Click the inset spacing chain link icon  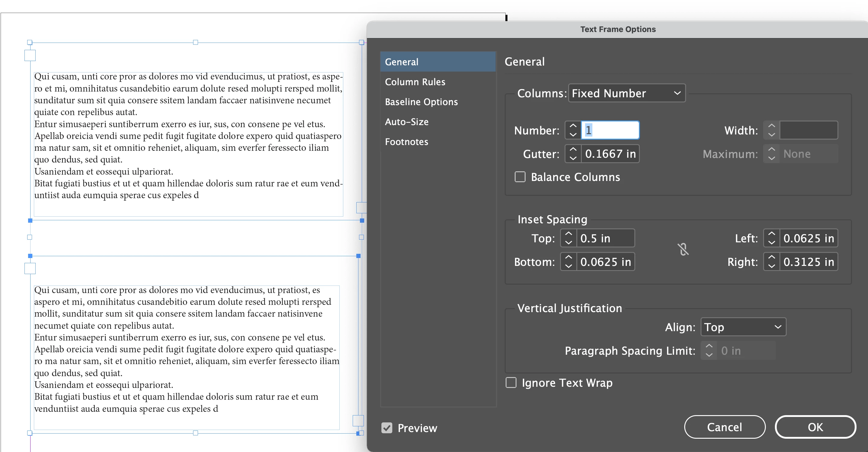683,250
